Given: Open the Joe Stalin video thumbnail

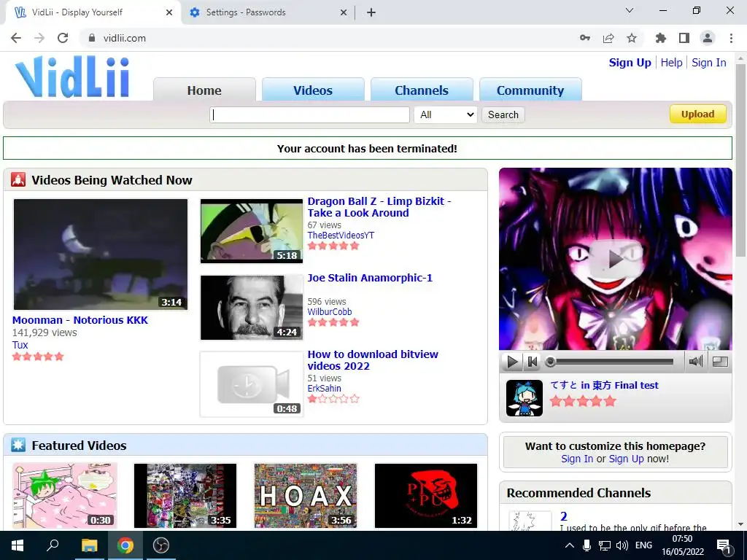Looking at the screenshot, I should pyautogui.click(x=252, y=308).
